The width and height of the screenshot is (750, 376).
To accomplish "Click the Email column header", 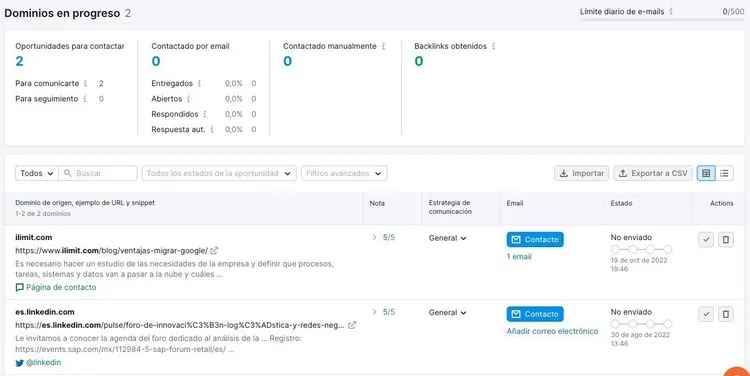I will pyautogui.click(x=515, y=203).
